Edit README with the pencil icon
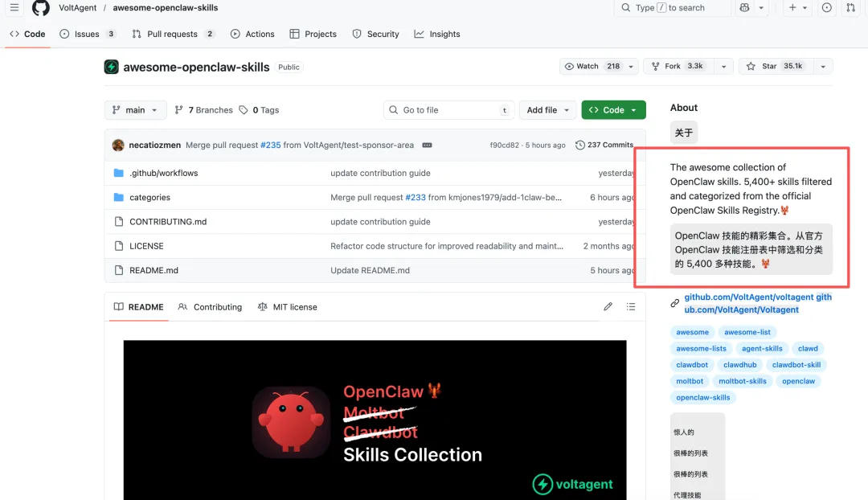This screenshot has width=868, height=500. [608, 307]
